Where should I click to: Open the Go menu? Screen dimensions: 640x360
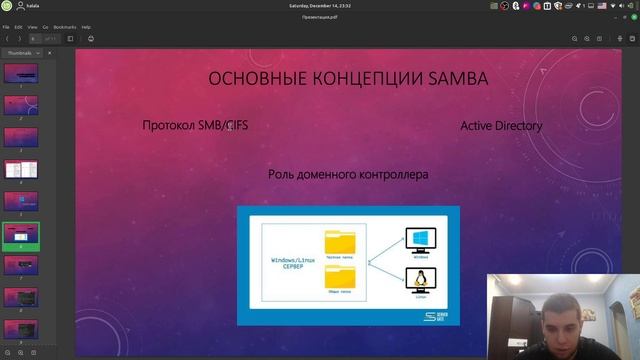pos(45,27)
